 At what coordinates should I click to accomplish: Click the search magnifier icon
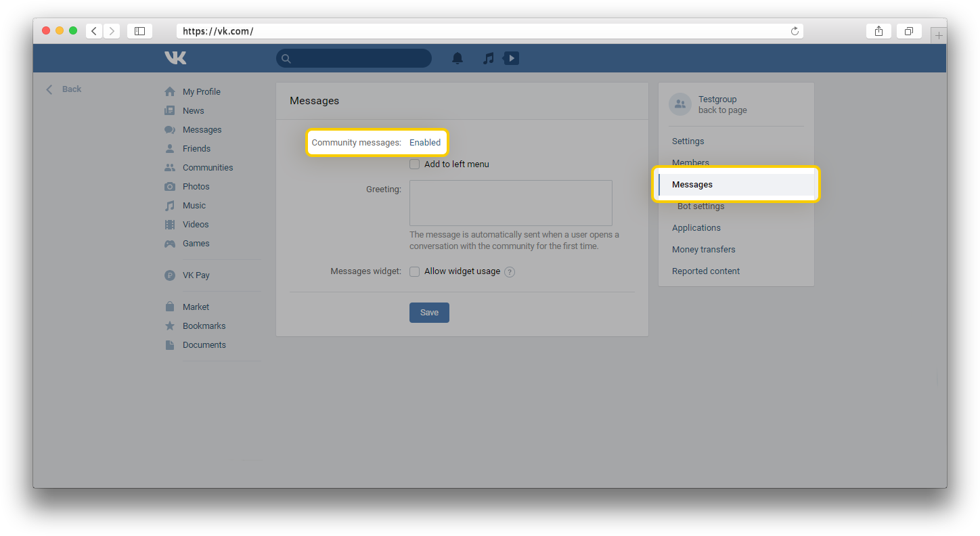pyautogui.click(x=286, y=59)
